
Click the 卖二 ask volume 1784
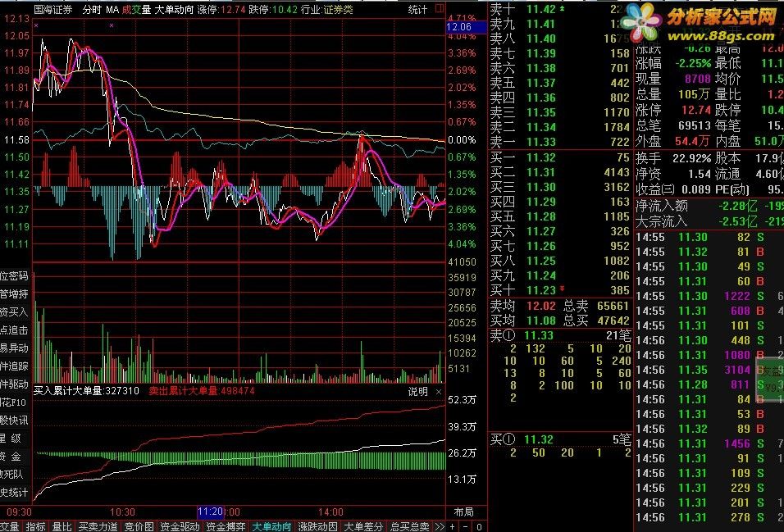(617, 127)
